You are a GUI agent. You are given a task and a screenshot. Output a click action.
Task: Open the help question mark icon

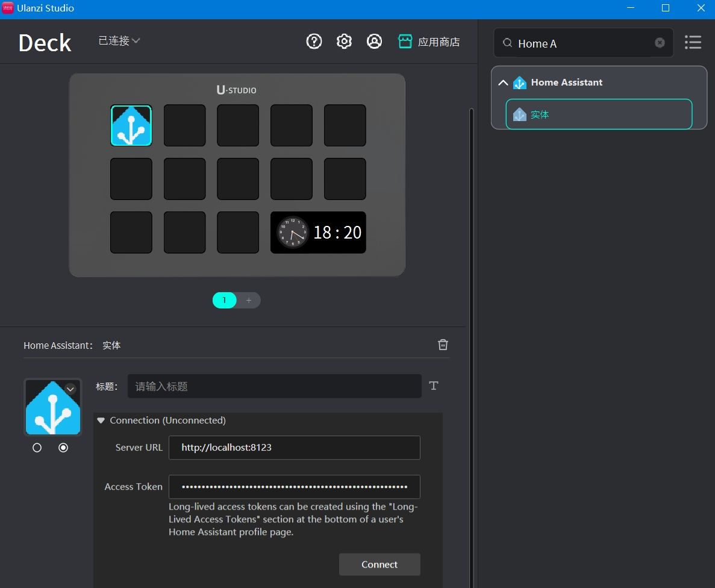(x=314, y=42)
